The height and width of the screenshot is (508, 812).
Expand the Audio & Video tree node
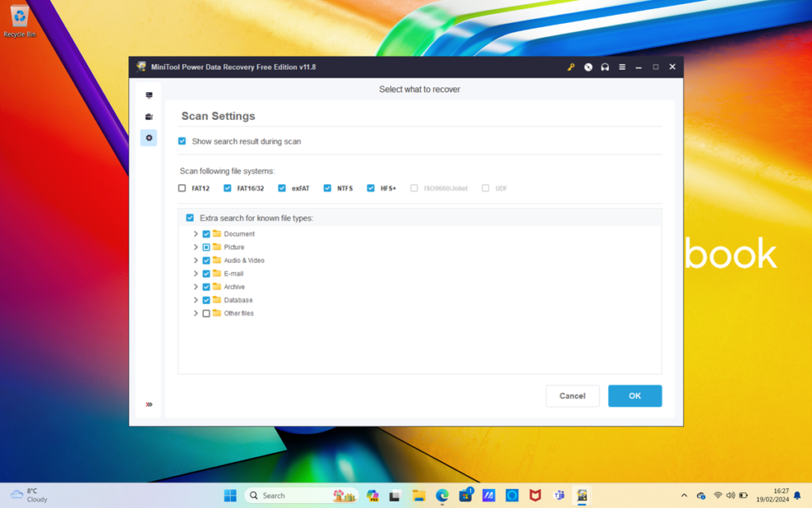coord(196,260)
